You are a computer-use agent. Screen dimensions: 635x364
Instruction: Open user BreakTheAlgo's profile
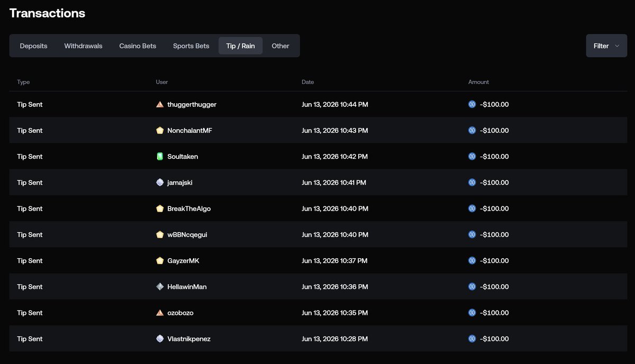click(x=189, y=208)
